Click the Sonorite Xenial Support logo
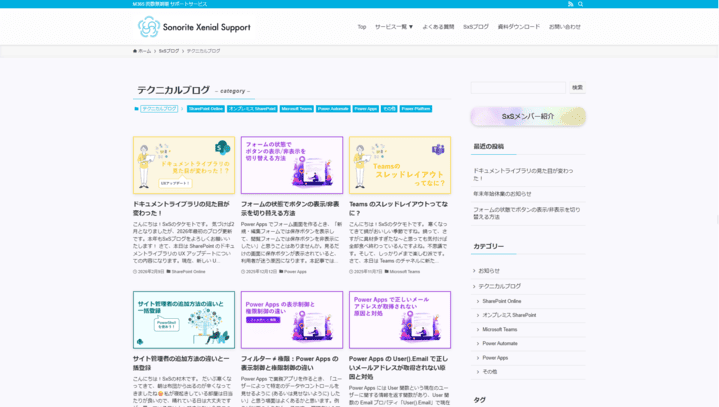The image size is (719, 407). (x=194, y=27)
